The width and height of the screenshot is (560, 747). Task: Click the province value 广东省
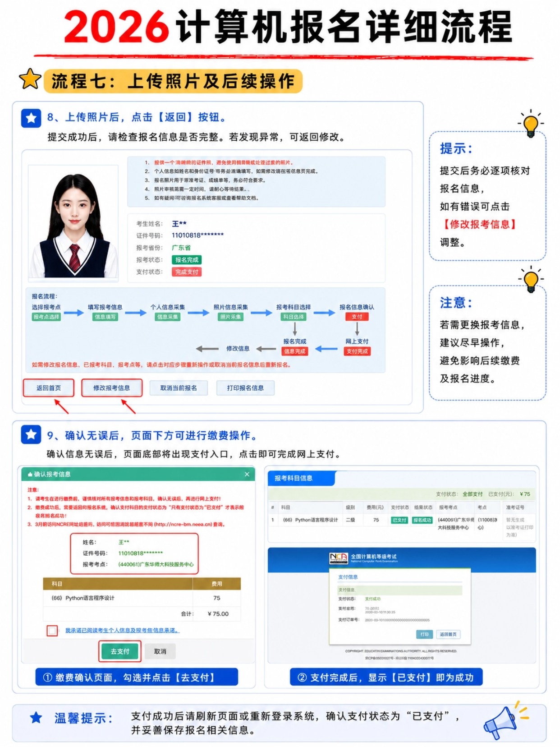[181, 248]
